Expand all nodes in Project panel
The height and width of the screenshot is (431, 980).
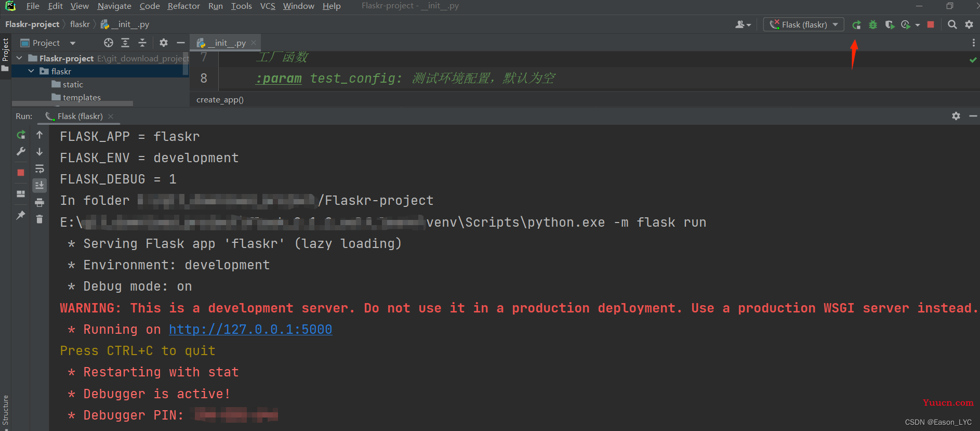(125, 43)
